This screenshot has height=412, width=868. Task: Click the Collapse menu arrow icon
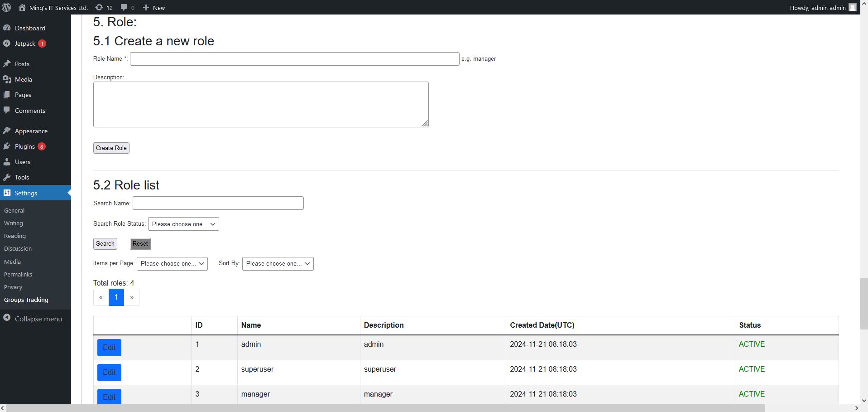point(7,318)
